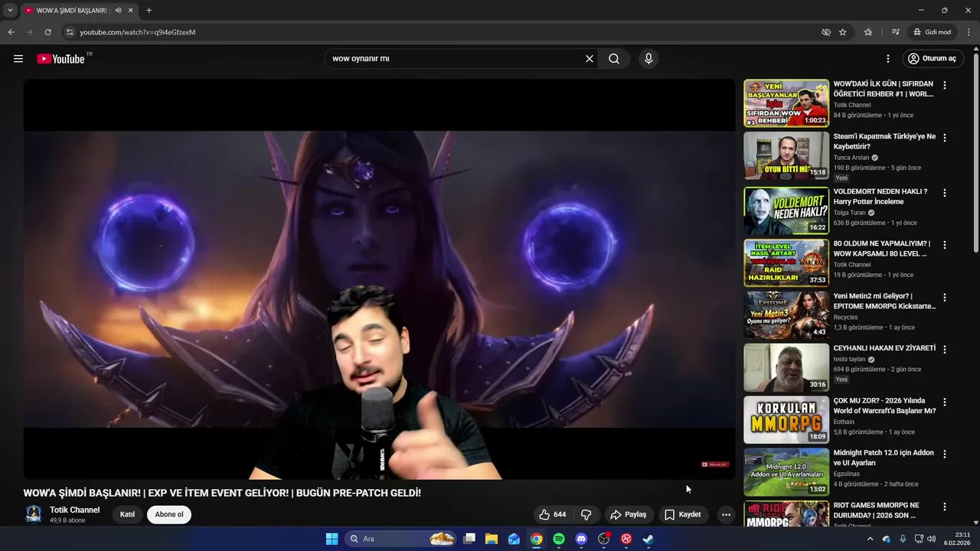The height and width of the screenshot is (551, 980).
Task: Click the taskbar Ara search box
Action: [401, 539]
